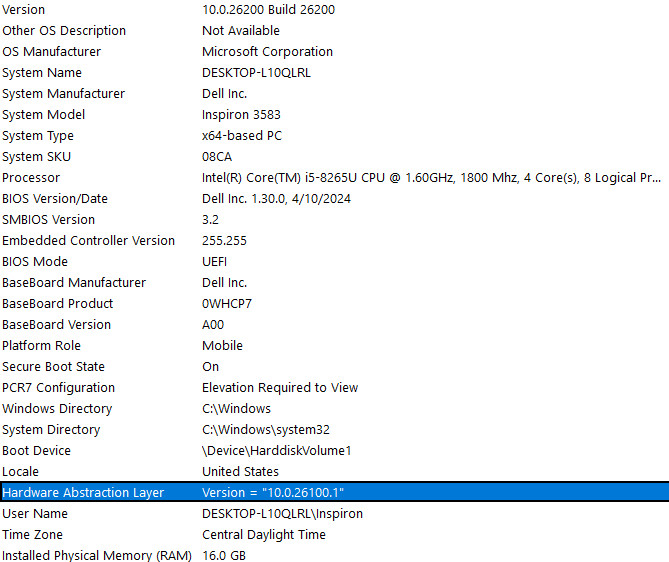Select the System Manufacturer item

(64, 93)
